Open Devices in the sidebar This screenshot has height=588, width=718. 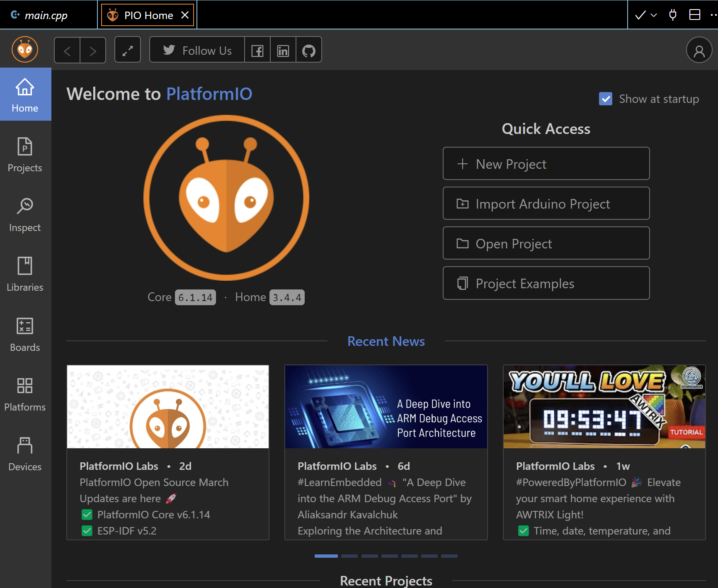click(25, 454)
